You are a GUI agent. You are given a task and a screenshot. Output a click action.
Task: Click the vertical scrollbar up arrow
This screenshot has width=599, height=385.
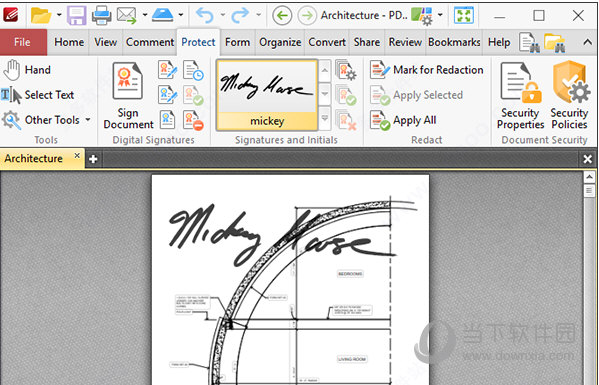click(x=589, y=177)
